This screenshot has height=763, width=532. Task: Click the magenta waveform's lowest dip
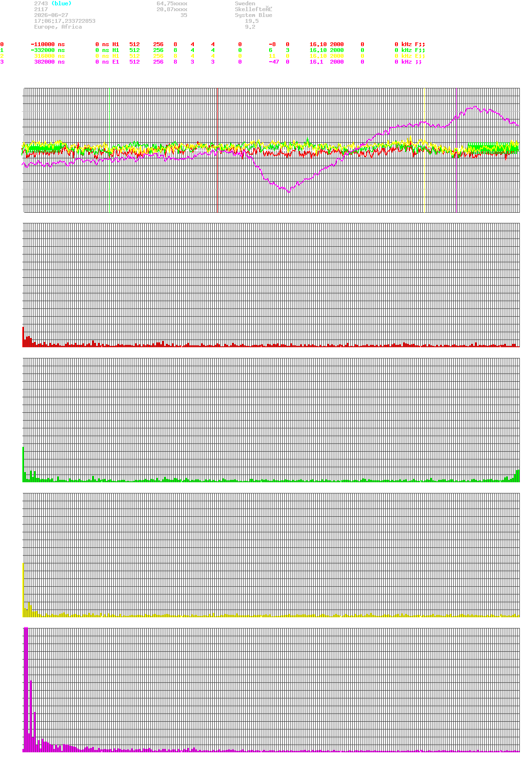[x=289, y=192]
